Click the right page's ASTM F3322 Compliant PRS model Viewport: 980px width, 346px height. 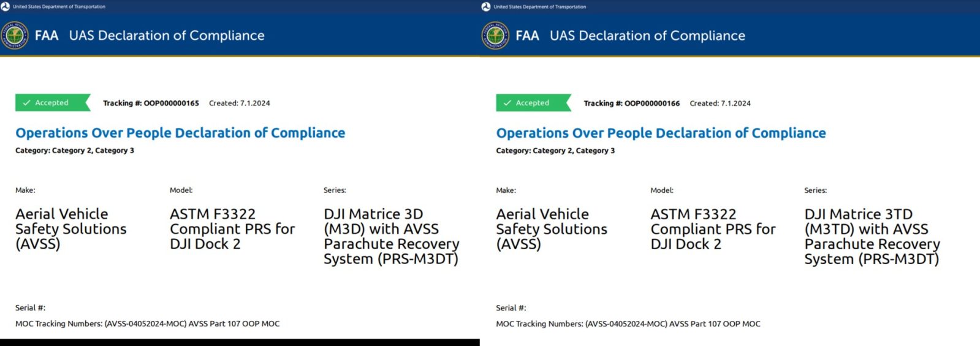tap(713, 229)
